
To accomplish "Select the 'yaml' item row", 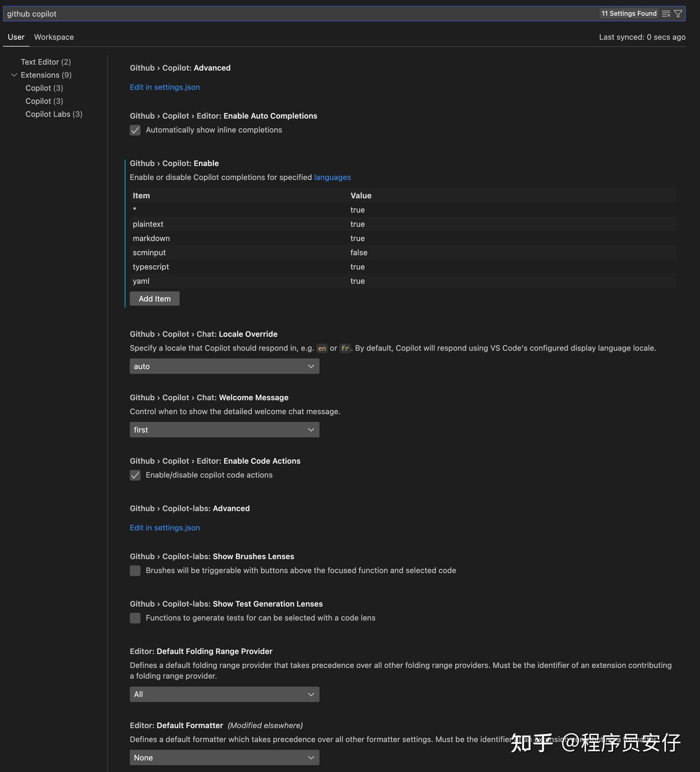I will [x=403, y=281].
